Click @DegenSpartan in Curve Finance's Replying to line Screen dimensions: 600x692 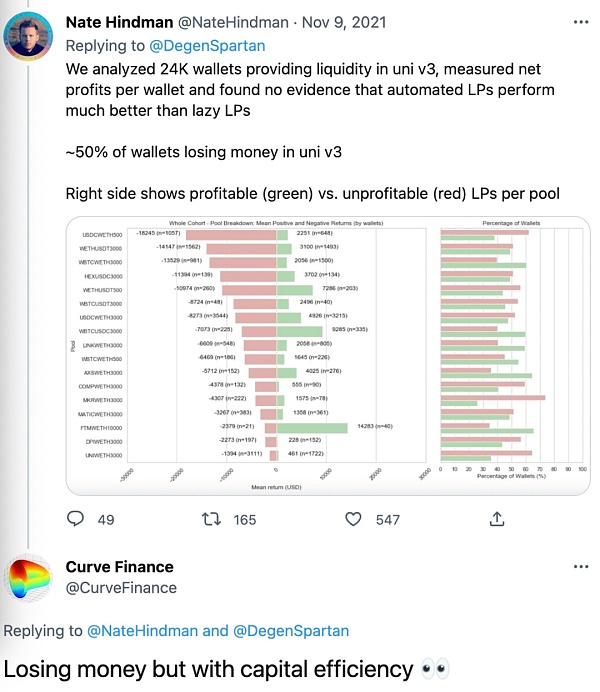(x=290, y=631)
